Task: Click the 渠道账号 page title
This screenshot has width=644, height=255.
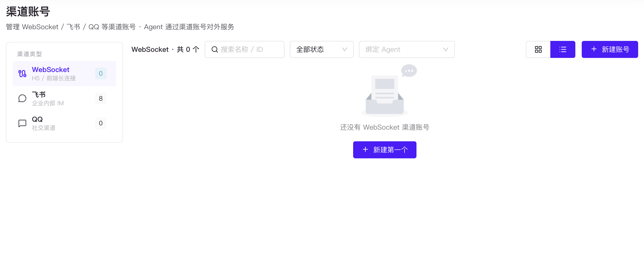Action: (x=28, y=12)
